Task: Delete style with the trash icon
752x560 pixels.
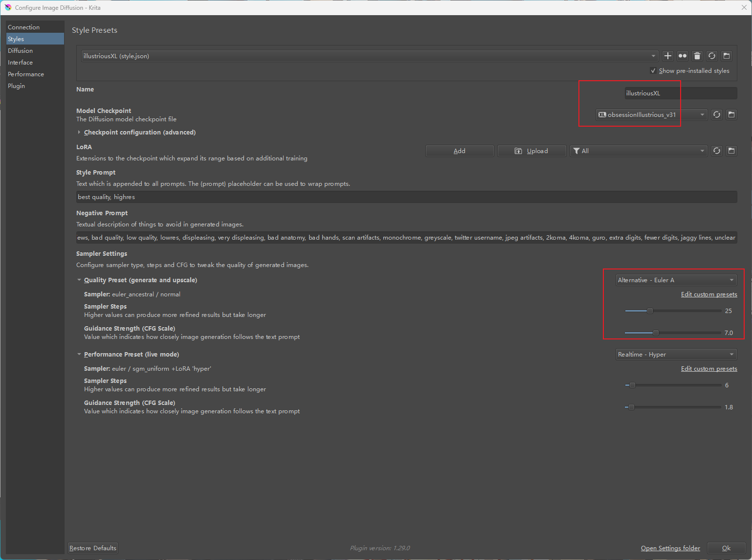Action: click(697, 56)
